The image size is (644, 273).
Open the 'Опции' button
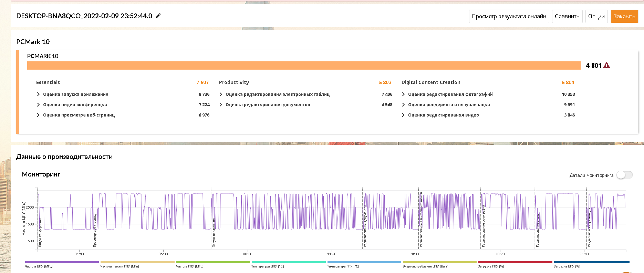point(596,16)
